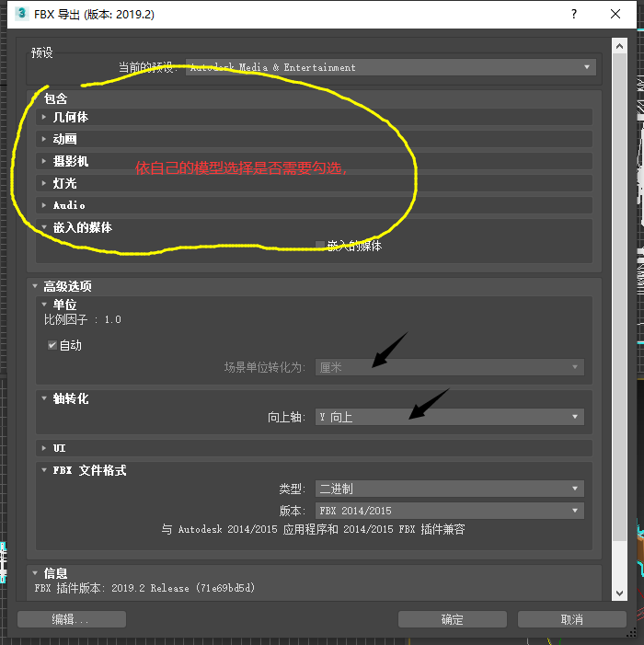Collapse the 高级选项 section
This screenshot has width=644, height=645.
[35, 286]
